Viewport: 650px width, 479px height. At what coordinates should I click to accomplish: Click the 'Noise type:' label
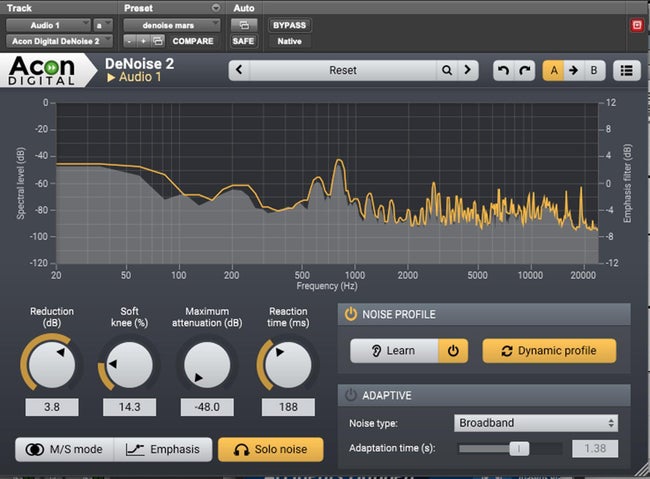(x=374, y=423)
